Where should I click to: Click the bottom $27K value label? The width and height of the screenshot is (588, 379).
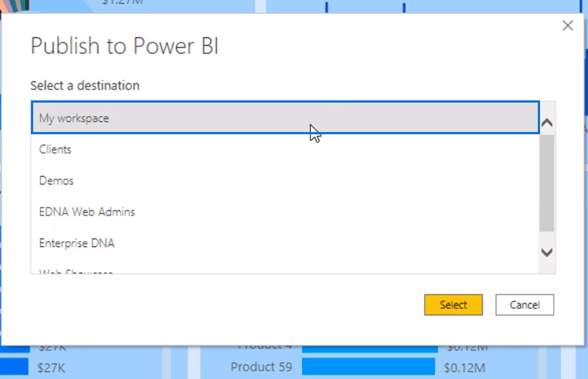[x=51, y=367]
